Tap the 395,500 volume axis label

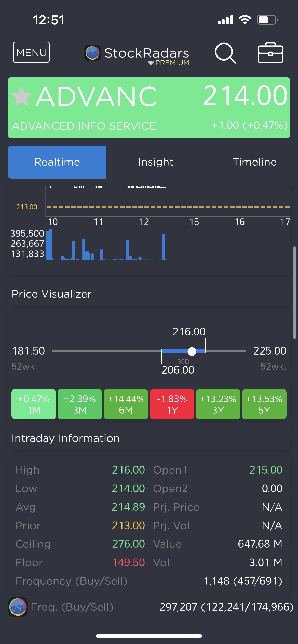27,233
